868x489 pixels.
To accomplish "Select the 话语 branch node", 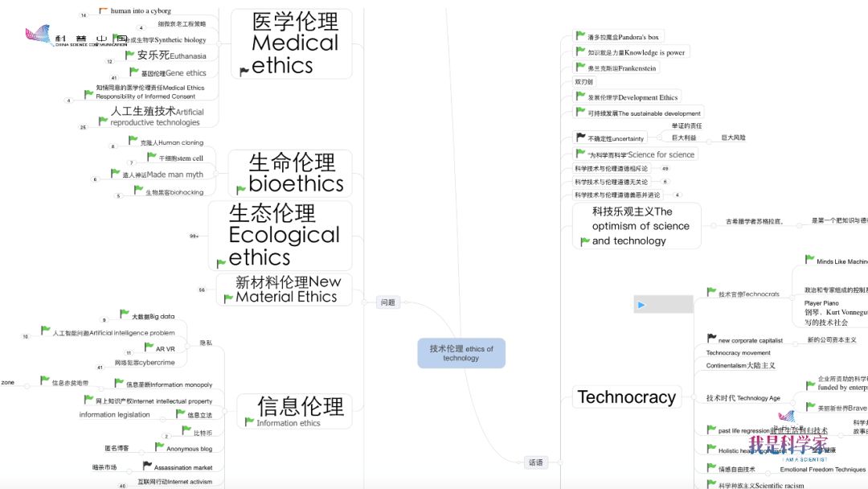I will click(x=535, y=462).
